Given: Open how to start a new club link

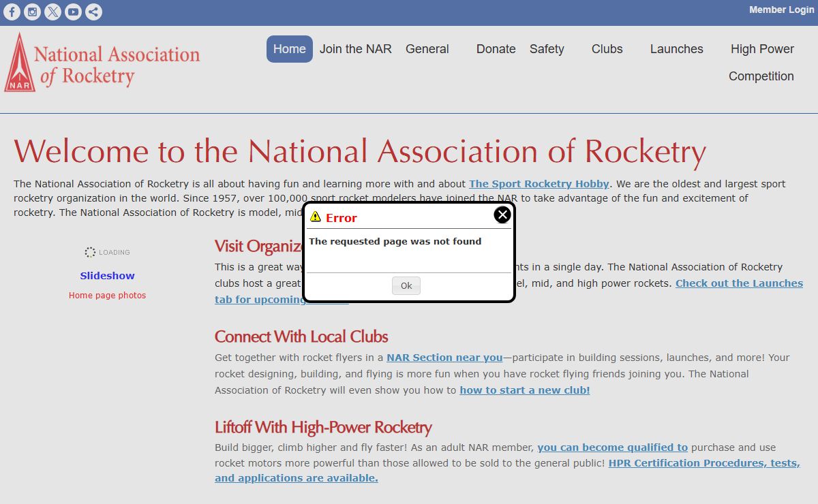Looking at the screenshot, I should pos(525,390).
